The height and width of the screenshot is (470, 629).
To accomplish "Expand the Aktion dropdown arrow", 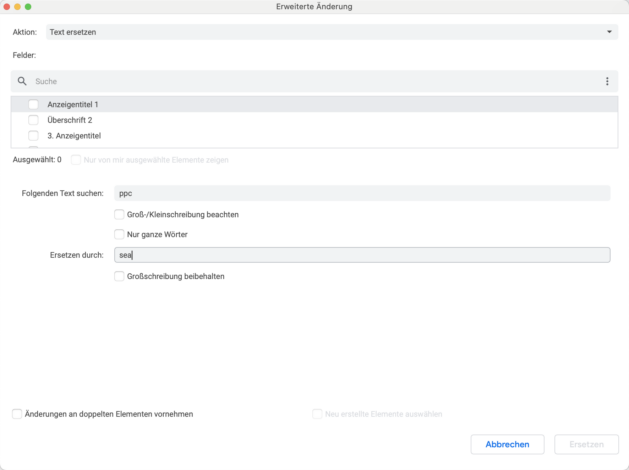I will click(609, 32).
